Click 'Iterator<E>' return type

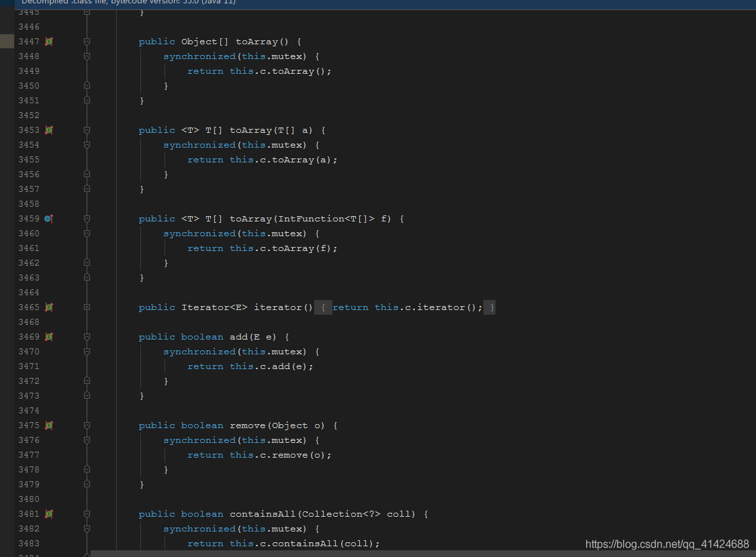click(x=215, y=307)
